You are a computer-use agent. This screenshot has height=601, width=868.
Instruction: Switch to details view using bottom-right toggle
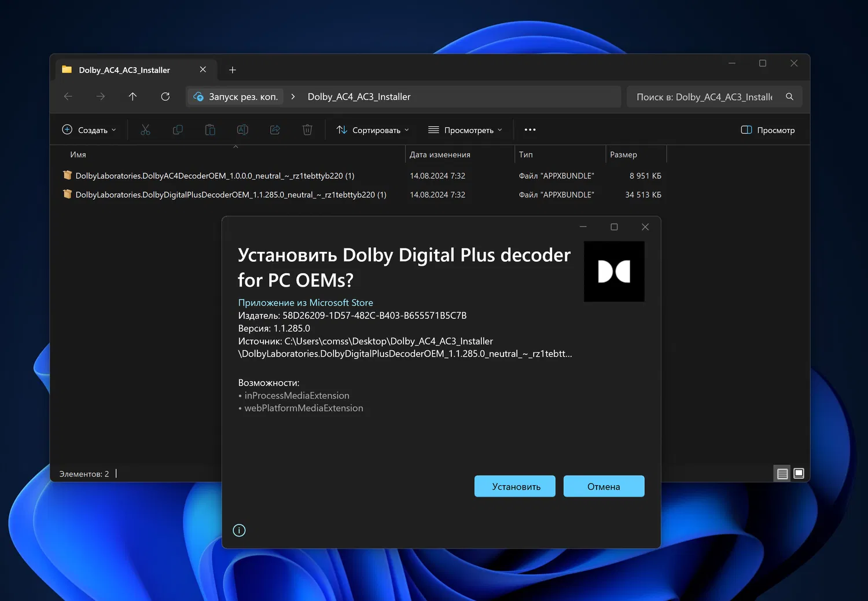[x=782, y=473]
